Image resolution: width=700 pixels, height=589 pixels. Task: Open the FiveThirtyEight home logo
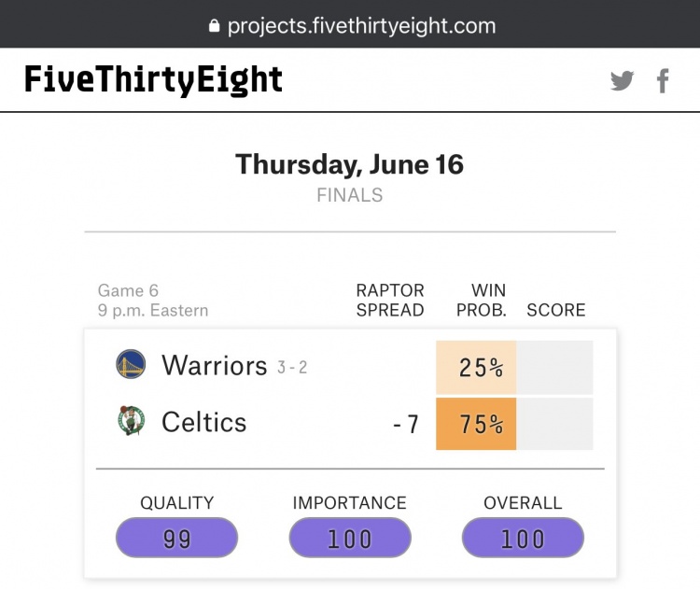pos(153,80)
